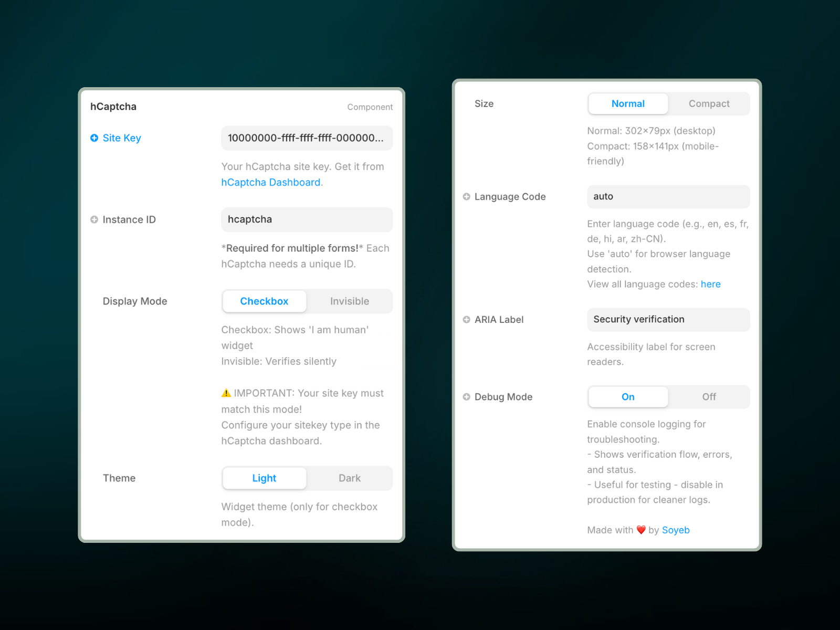Open the hCaptcha Dashboard link

point(271,183)
